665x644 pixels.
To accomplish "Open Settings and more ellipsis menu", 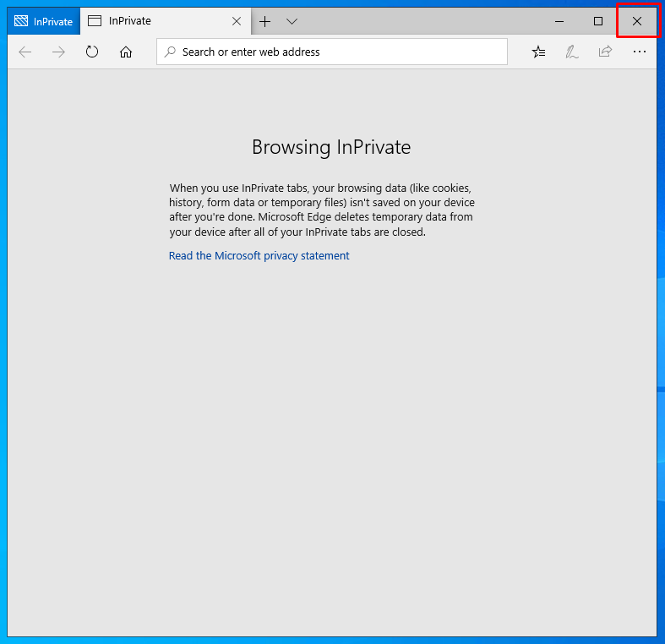I will (x=639, y=52).
